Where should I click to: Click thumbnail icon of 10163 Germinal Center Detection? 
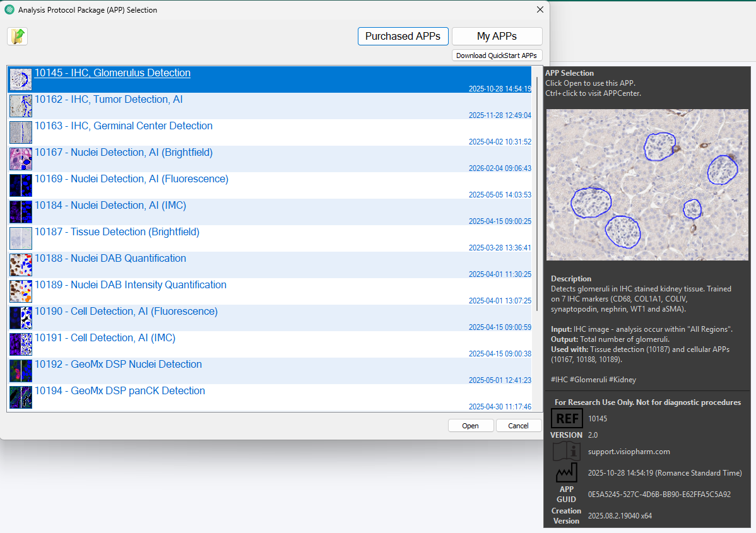tap(21, 132)
